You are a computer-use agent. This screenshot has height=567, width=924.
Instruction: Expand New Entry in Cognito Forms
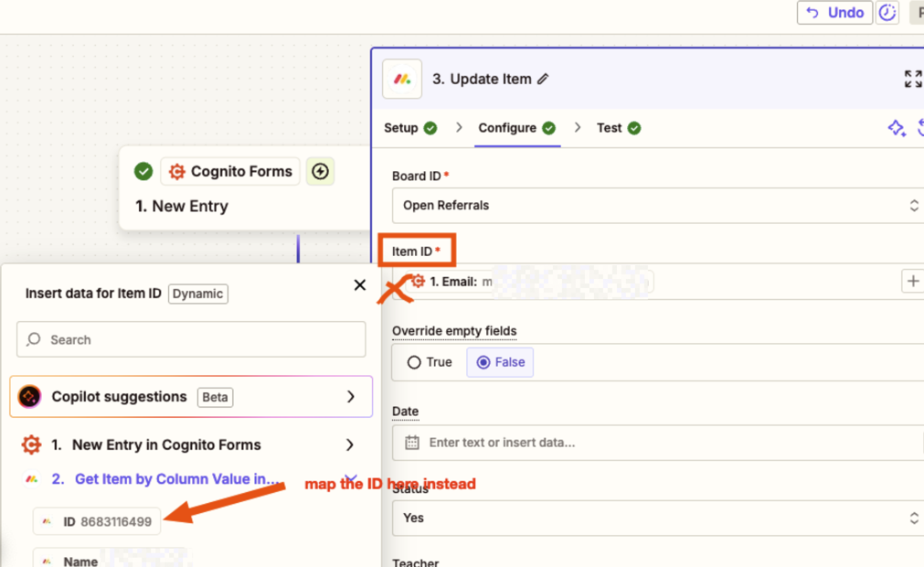tap(191, 444)
